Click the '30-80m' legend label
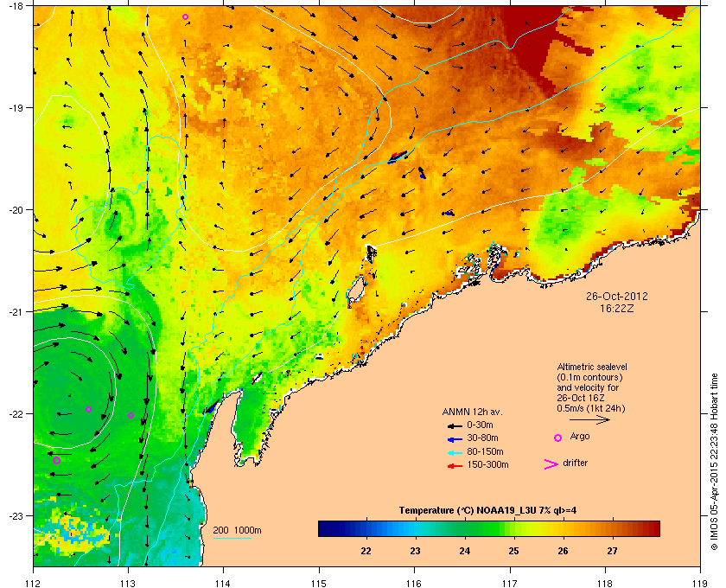 482,438
